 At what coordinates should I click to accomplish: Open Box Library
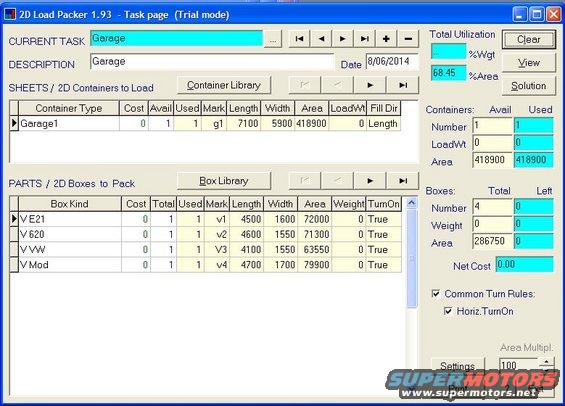click(224, 181)
